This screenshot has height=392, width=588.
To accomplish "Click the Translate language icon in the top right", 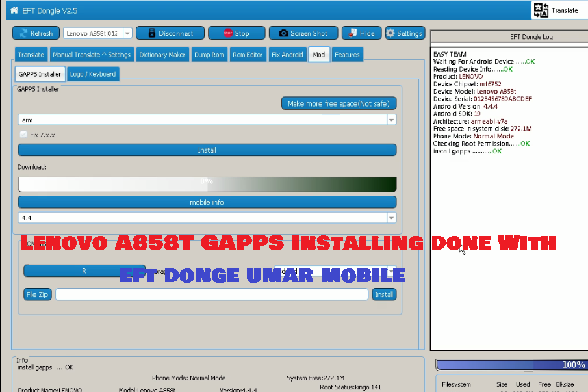I will click(x=541, y=10).
